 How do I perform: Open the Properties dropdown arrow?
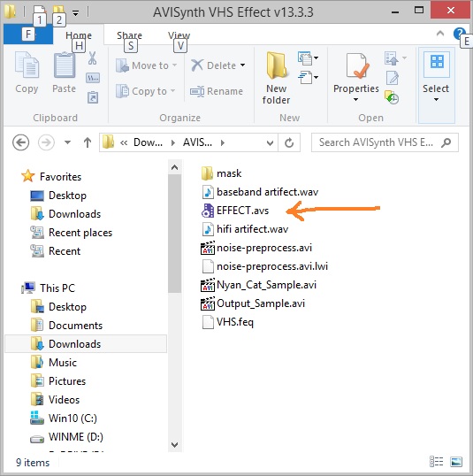coord(356,100)
